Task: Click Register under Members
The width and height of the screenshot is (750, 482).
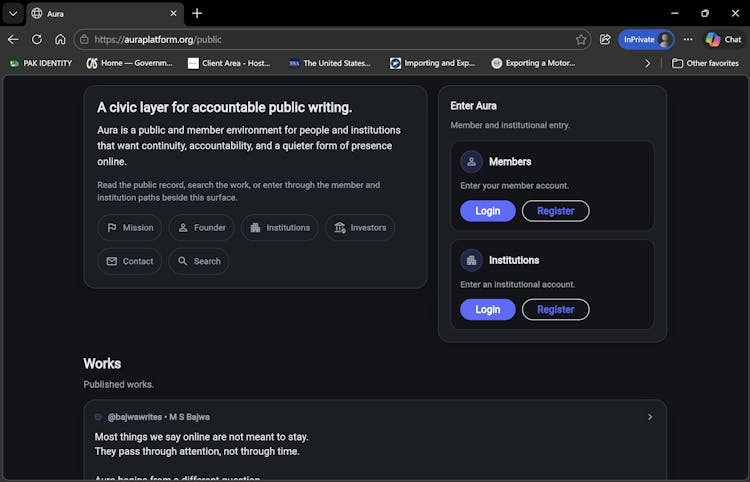Action: pyautogui.click(x=555, y=211)
